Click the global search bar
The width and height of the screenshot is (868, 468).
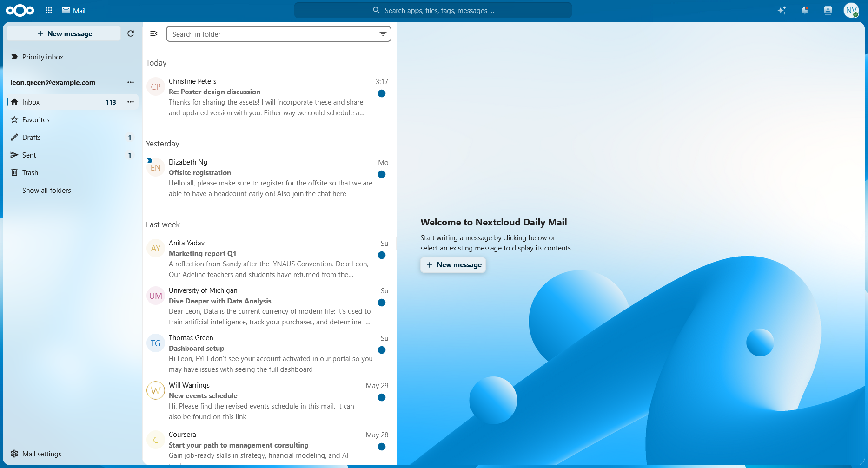tap(433, 10)
